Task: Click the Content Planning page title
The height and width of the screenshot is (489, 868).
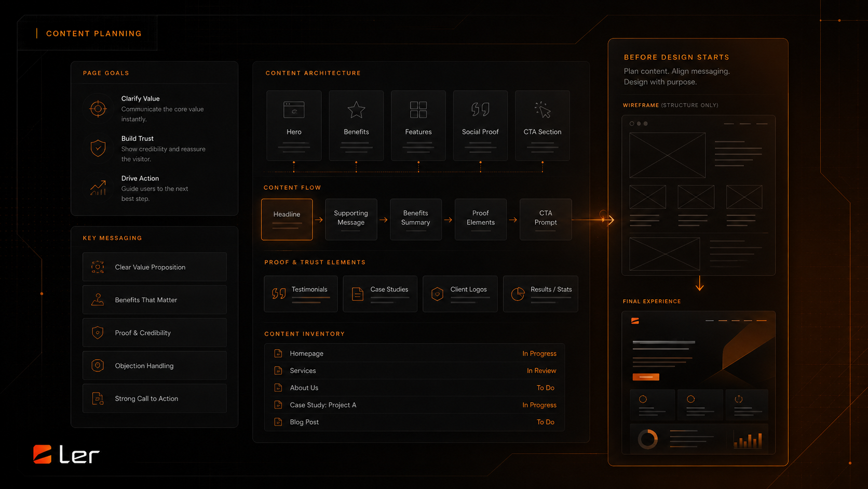Action: (94, 34)
